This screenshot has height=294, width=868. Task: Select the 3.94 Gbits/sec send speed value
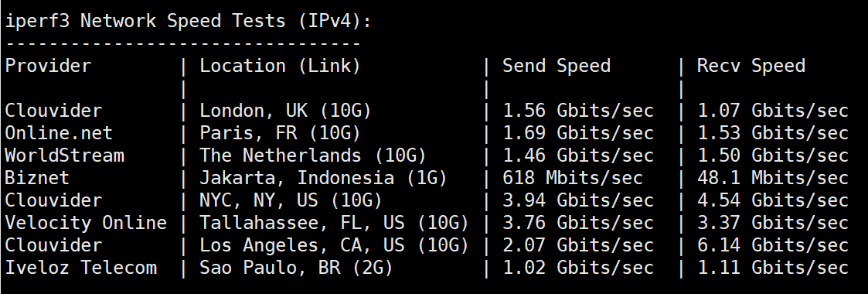(x=578, y=200)
